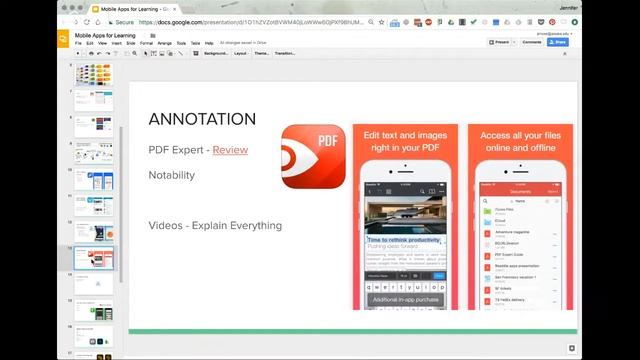Open the Format menu
Image resolution: width=640 pixels, height=360 pixels.
click(x=146, y=43)
